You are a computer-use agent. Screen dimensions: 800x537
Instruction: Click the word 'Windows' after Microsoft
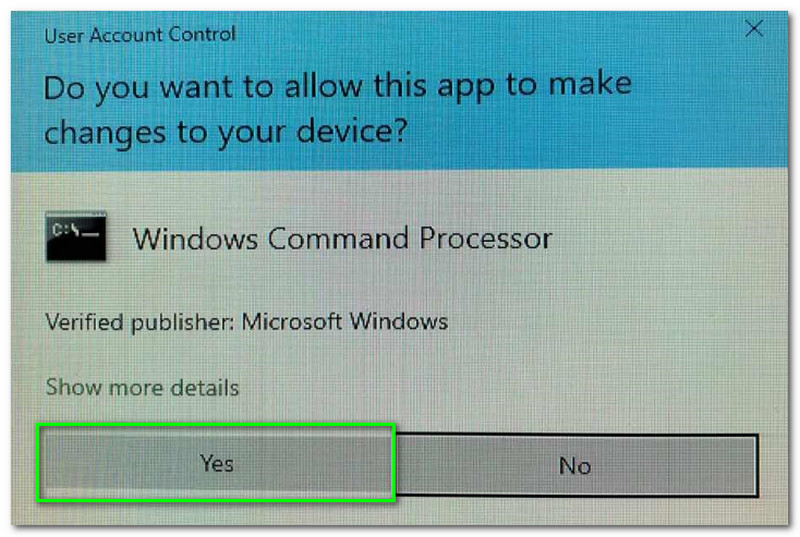pos(398,322)
